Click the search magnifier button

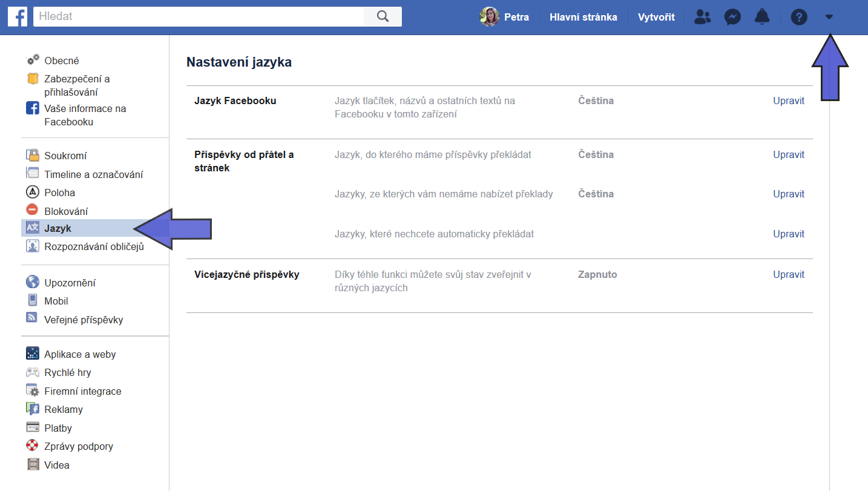click(x=383, y=17)
